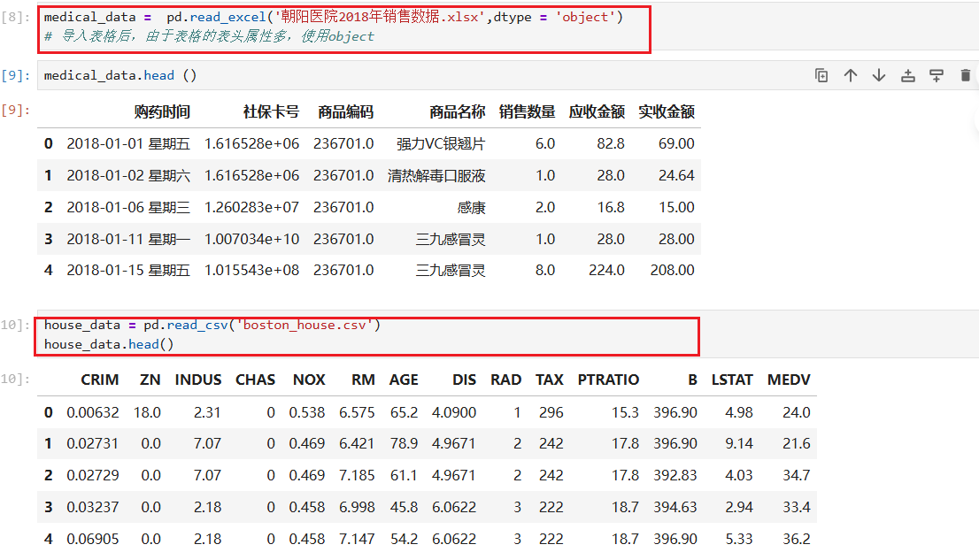Screen dimensions: 979x560
Task: Click the MEDV column header
Action: (x=789, y=380)
